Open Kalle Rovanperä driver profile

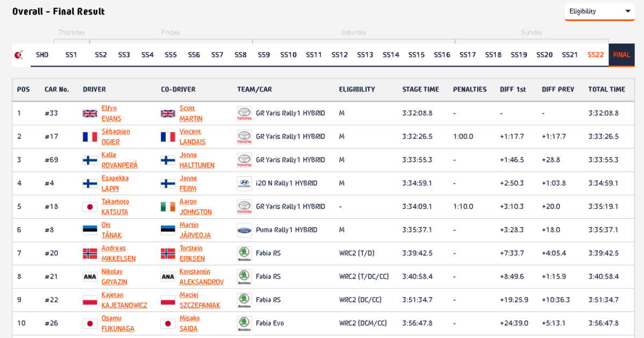pos(119,160)
